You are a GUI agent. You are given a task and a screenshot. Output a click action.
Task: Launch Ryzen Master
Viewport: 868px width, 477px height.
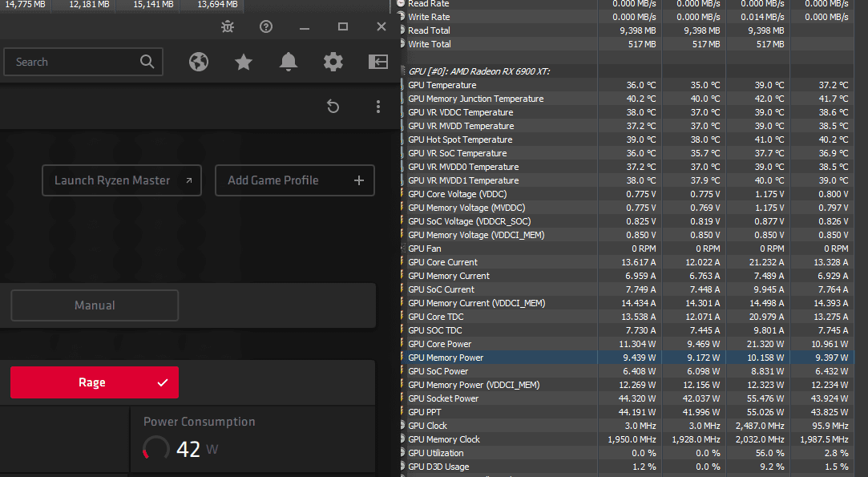(x=122, y=180)
